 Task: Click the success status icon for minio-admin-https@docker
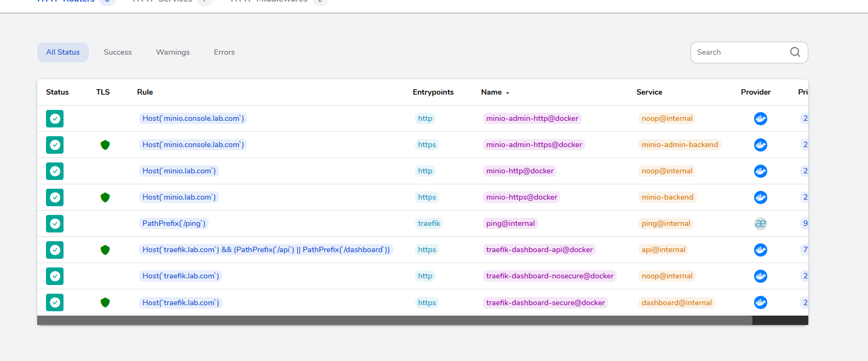pyautogui.click(x=55, y=145)
